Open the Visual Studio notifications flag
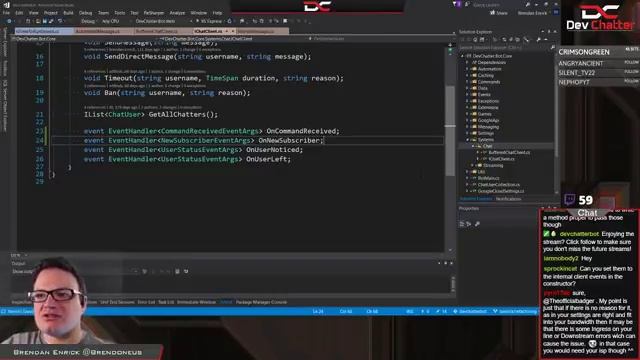 tap(456, 4)
